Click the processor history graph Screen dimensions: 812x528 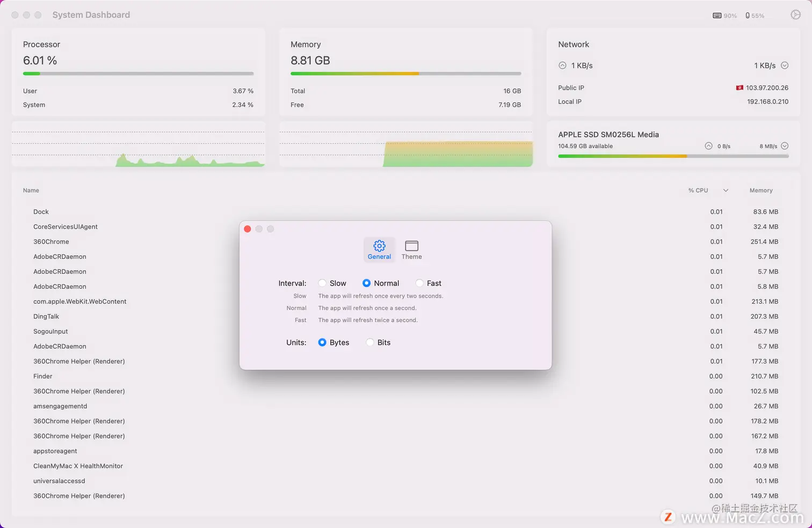pos(138,144)
